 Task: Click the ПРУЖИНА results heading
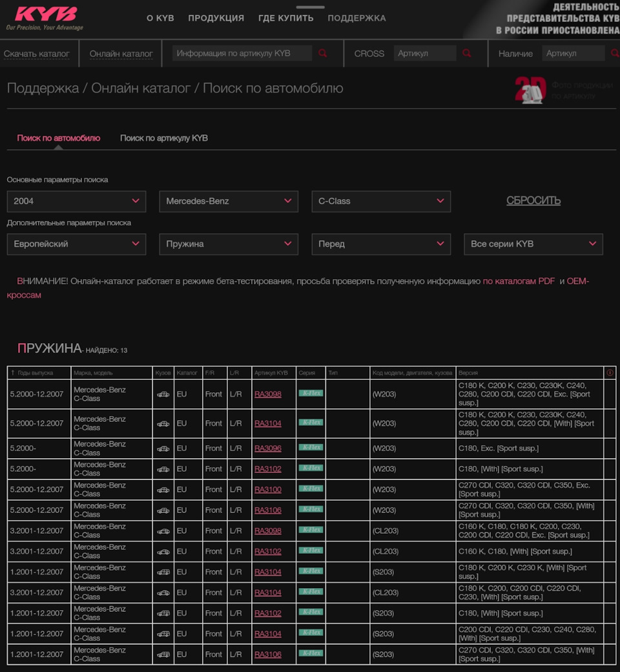point(49,348)
